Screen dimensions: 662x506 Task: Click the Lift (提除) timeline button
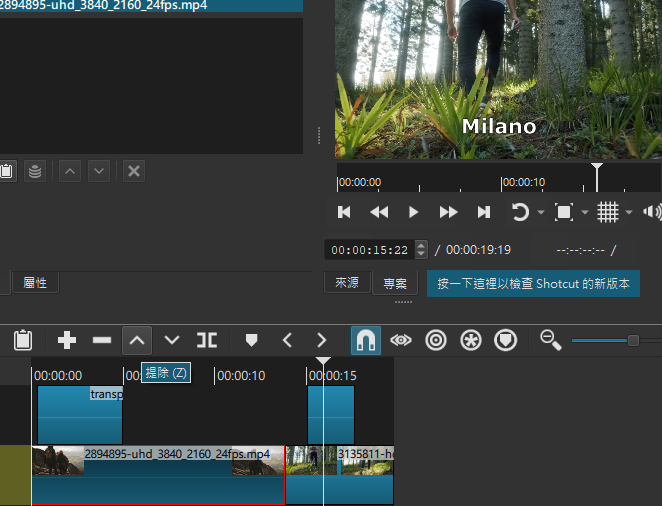tap(137, 340)
